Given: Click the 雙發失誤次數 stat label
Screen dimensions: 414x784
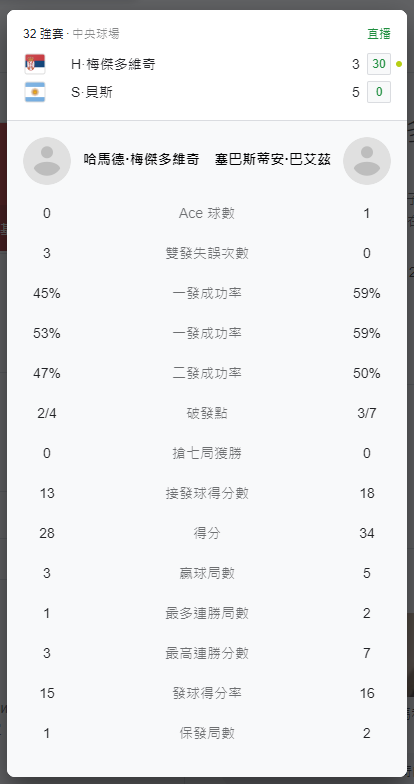Looking at the screenshot, I should (x=207, y=254).
